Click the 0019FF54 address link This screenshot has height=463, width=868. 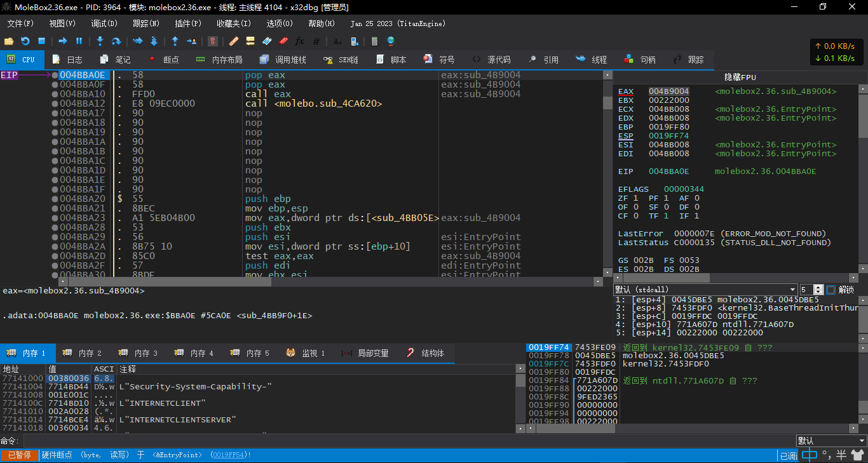click(229, 455)
